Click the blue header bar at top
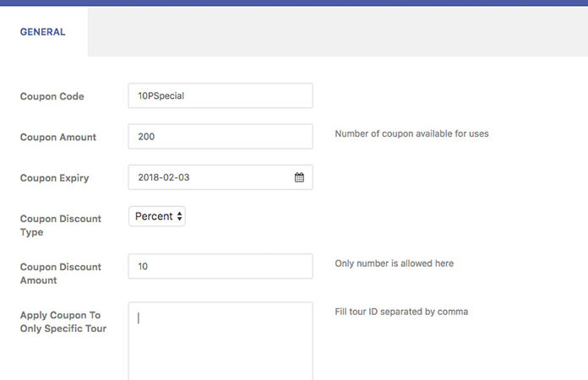588x380 pixels. tap(294, 3)
